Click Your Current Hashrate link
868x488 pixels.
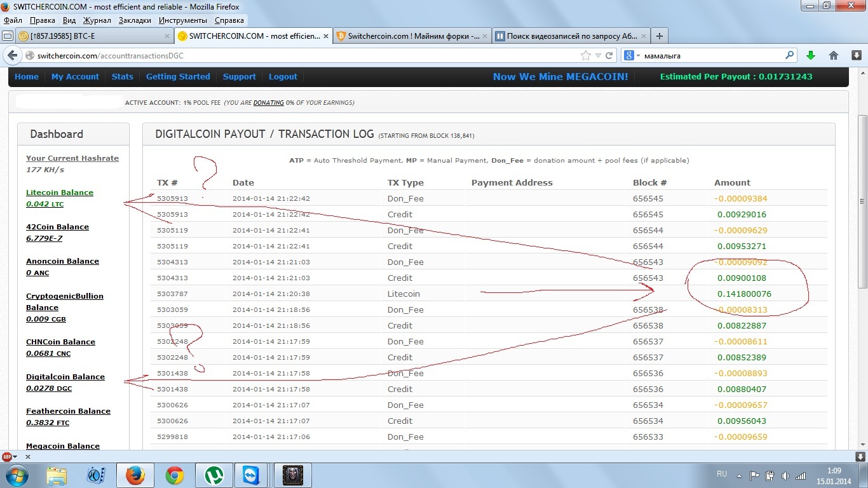click(72, 158)
